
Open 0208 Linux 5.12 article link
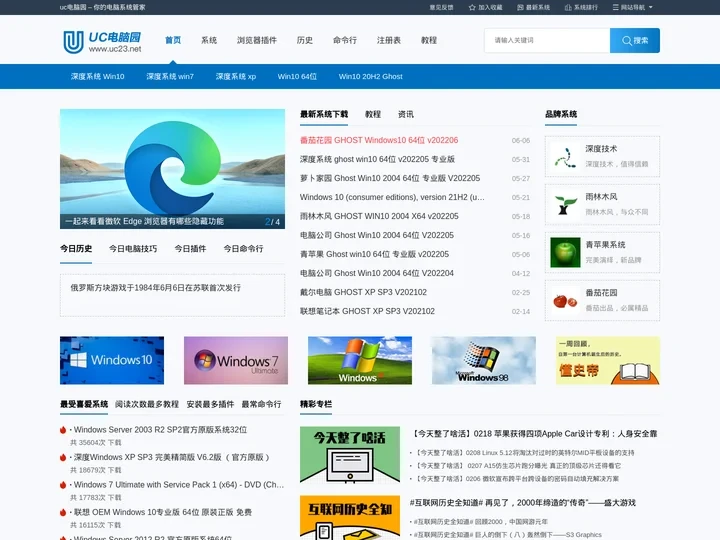[525, 453]
